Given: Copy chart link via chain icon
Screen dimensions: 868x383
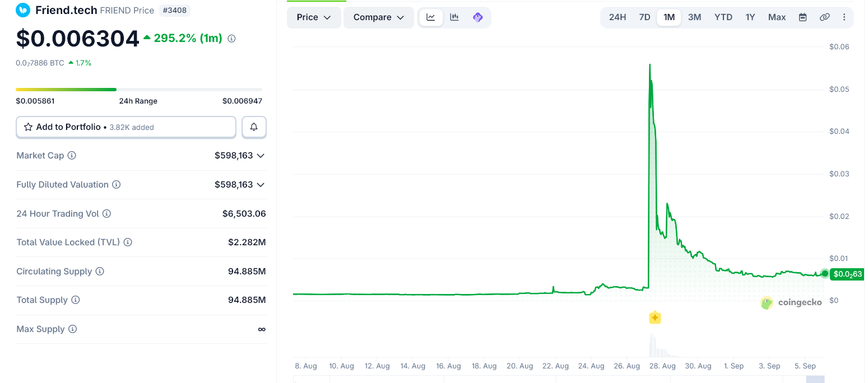Looking at the screenshot, I should (x=824, y=17).
